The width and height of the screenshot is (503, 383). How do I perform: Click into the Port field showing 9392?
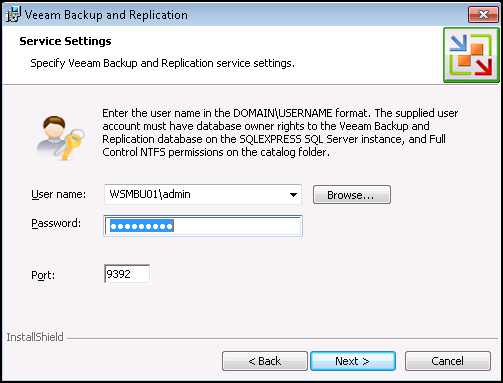click(127, 274)
